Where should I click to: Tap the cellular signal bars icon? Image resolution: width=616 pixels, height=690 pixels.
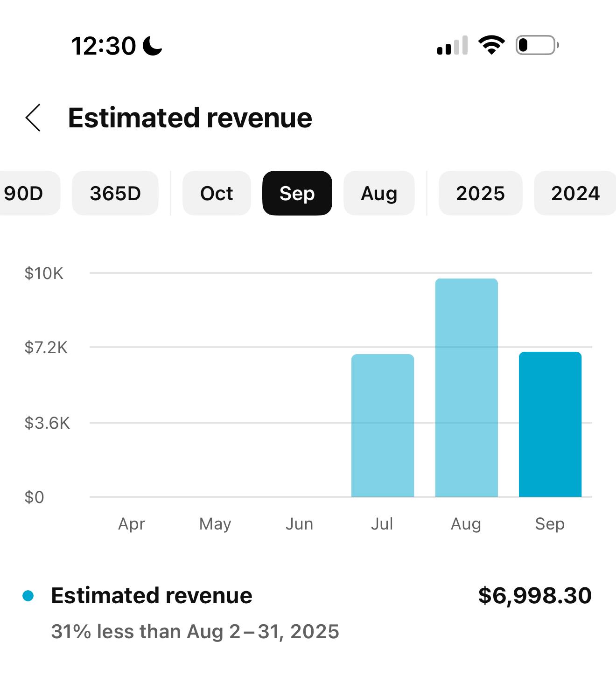452,45
